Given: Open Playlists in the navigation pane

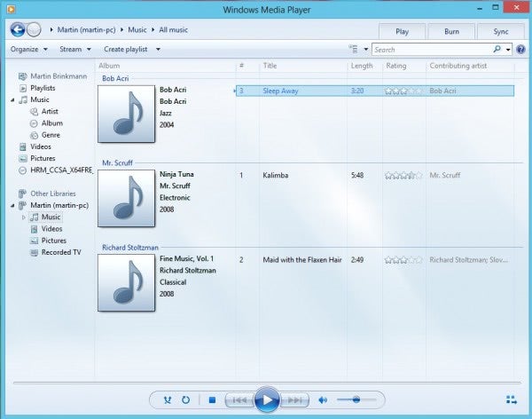Looking at the screenshot, I should (43, 88).
